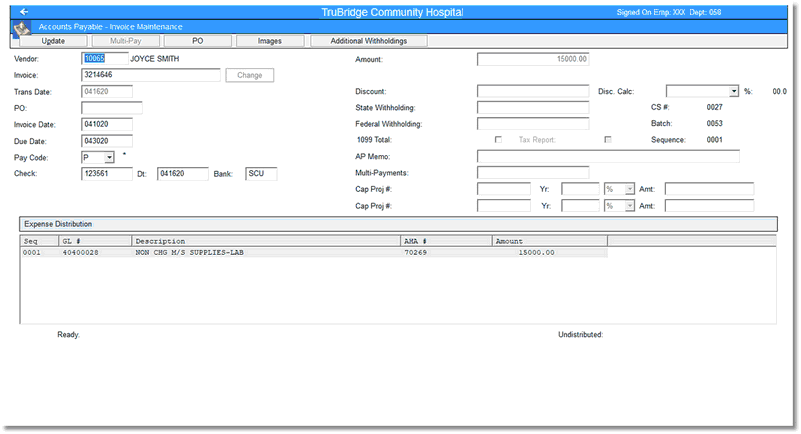Click the Signed On Emp text

coord(669,12)
